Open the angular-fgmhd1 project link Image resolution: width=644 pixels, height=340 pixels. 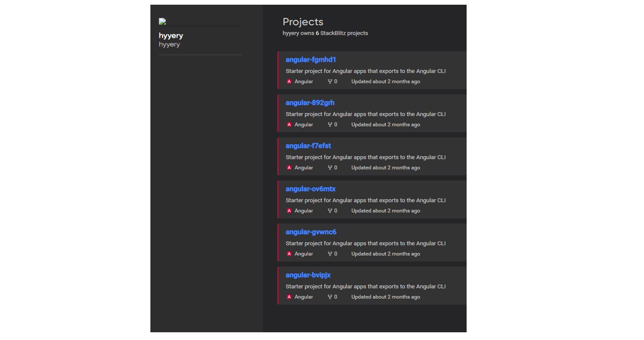point(311,60)
